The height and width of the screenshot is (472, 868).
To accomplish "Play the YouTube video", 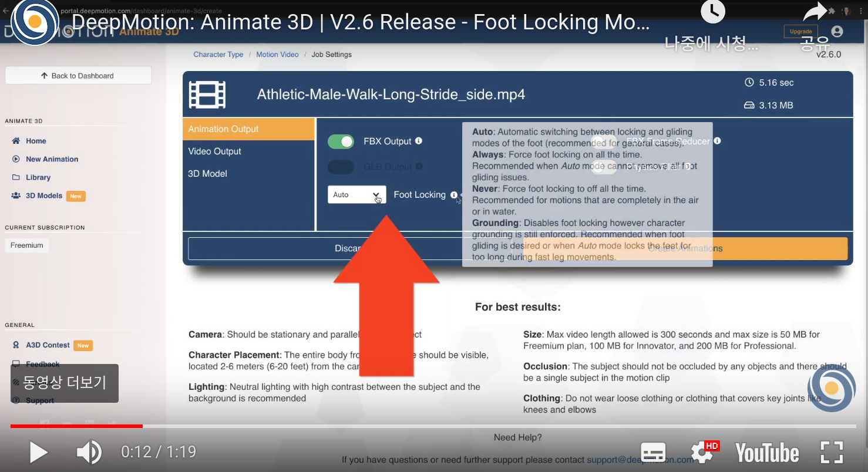I will [38, 452].
